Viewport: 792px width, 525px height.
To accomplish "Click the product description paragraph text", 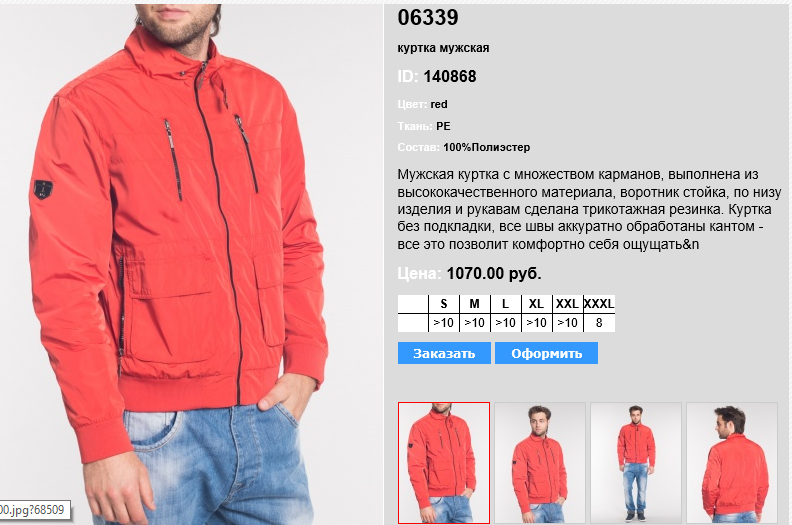I will (x=589, y=209).
